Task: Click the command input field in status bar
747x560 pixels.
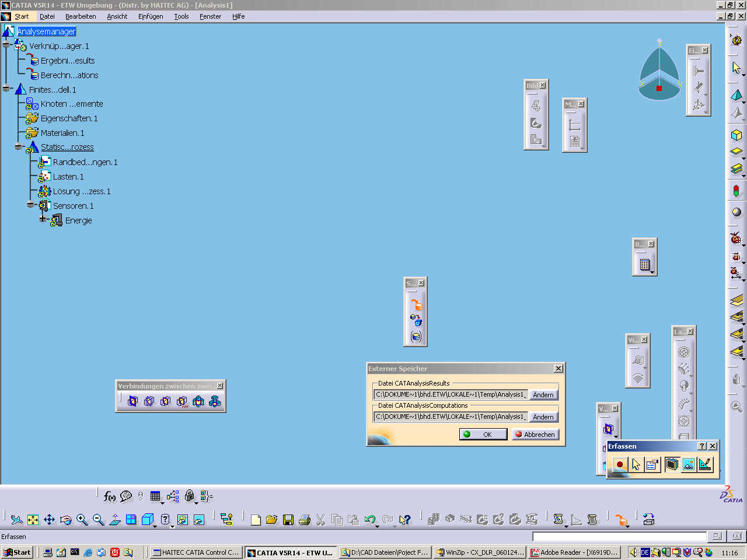Action: tap(619, 536)
